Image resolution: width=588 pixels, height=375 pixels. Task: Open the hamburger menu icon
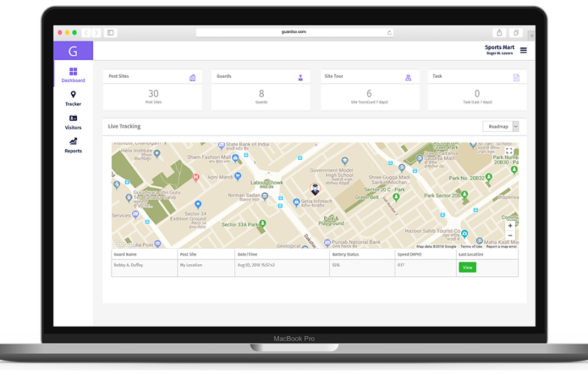[523, 50]
